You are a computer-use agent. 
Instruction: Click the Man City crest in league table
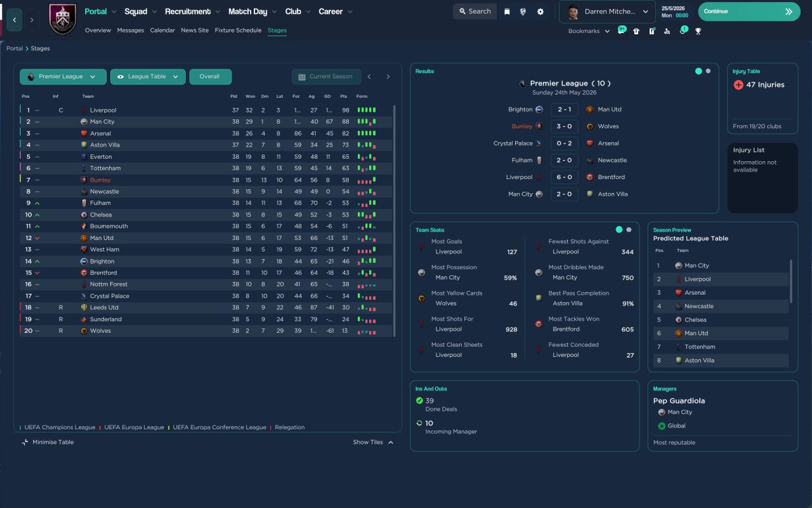click(84, 122)
